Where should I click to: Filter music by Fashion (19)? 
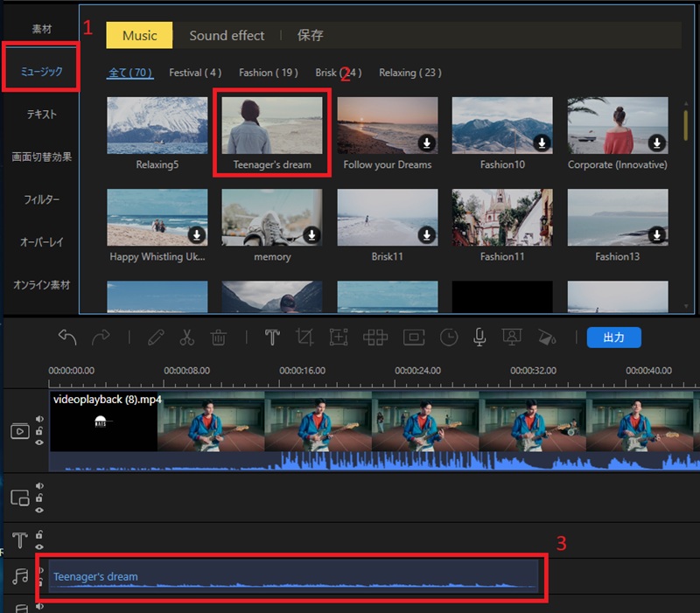[x=269, y=73]
